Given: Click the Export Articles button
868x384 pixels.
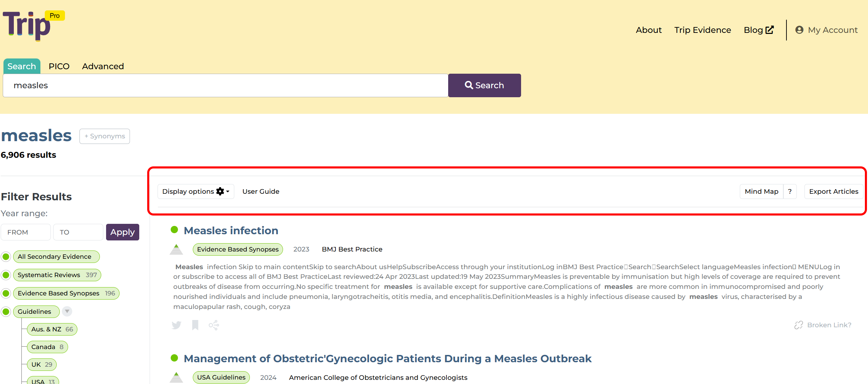Looking at the screenshot, I should point(833,192).
